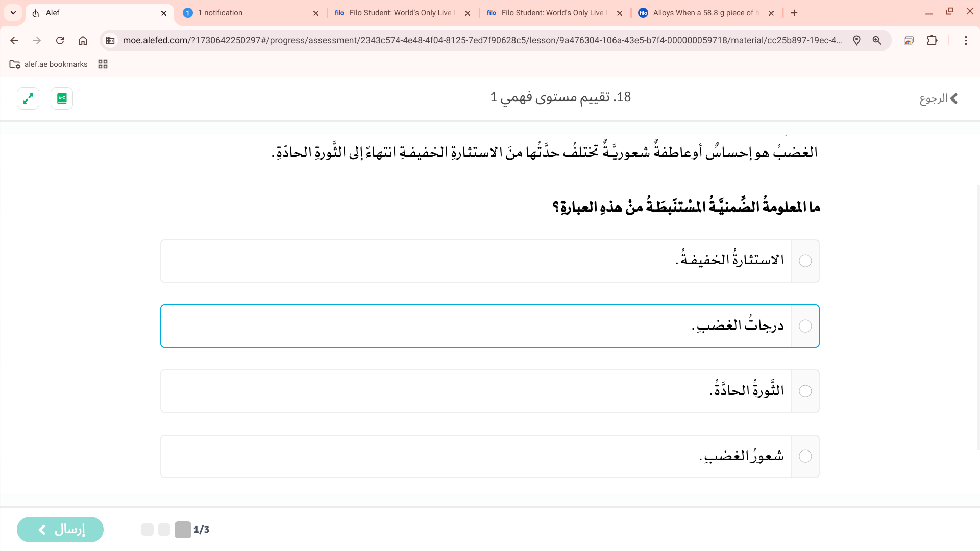
Task: Select the radio for الاستثارة الخفيفة
Action: [805, 261]
